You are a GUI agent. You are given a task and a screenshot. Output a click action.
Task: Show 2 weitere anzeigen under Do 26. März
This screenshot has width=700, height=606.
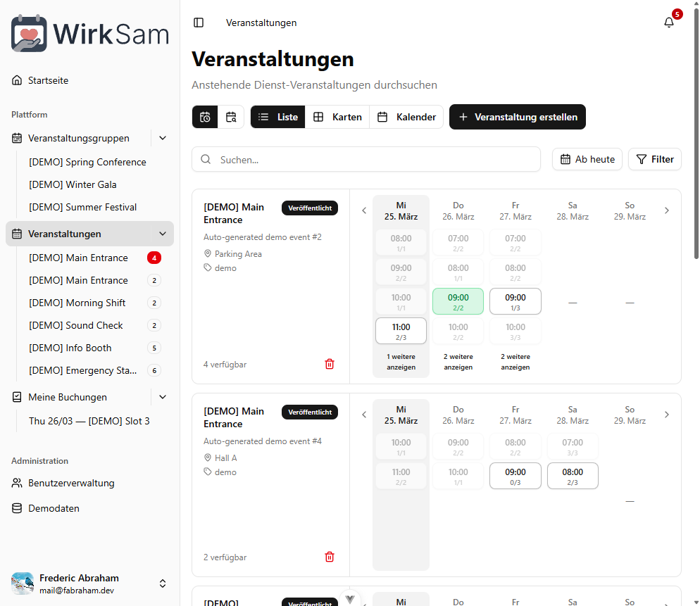(x=458, y=362)
